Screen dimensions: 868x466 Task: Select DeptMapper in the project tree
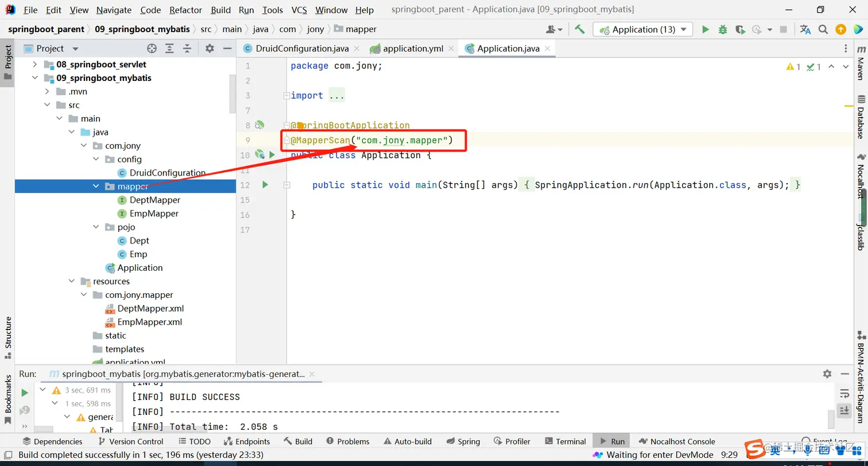pyautogui.click(x=155, y=200)
